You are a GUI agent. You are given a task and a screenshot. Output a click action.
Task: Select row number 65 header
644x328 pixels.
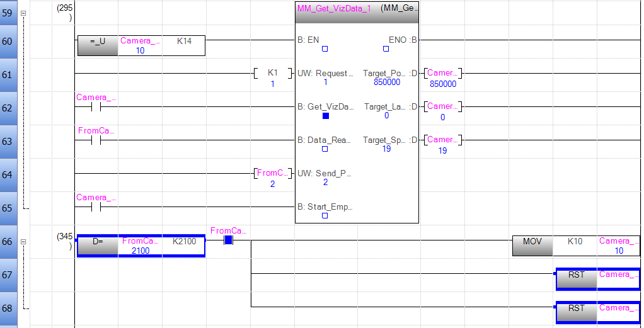click(x=8, y=208)
